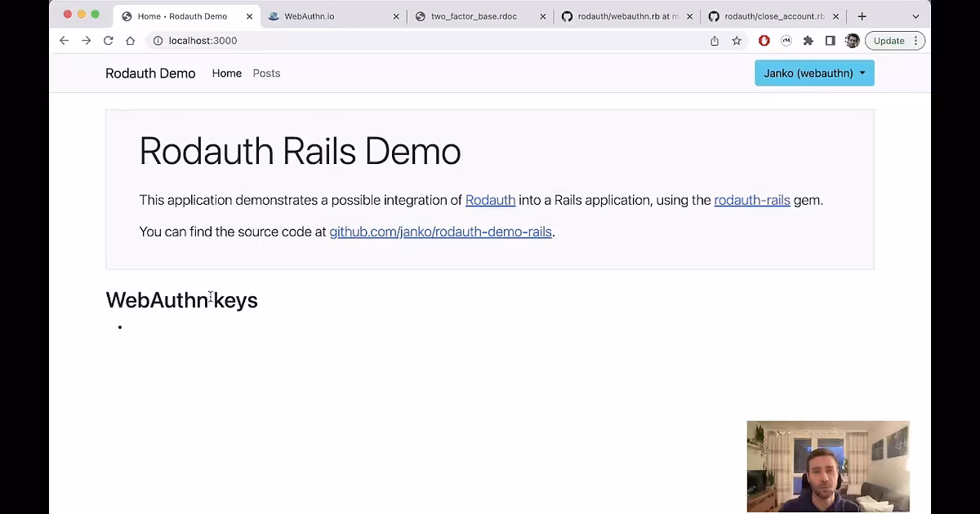This screenshot has height=514, width=980.
Task: Open the red ad blocker extension
Action: tap(764, 41)
